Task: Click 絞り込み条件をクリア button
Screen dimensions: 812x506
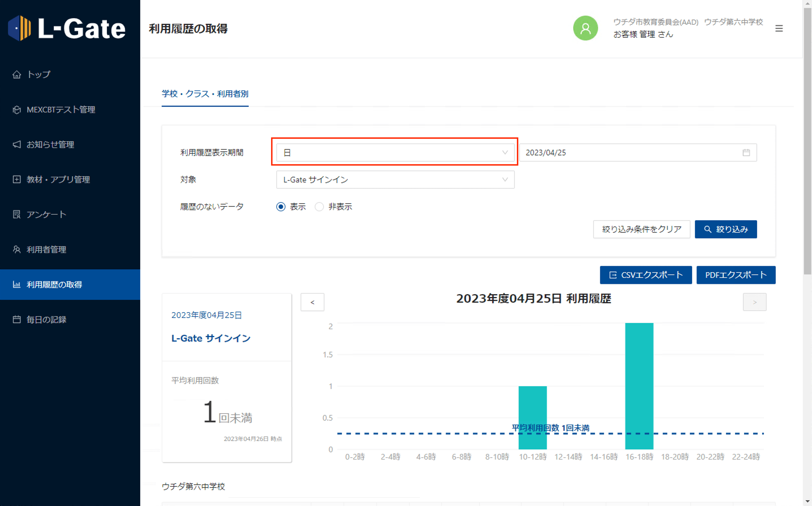Action: (642, 229)
